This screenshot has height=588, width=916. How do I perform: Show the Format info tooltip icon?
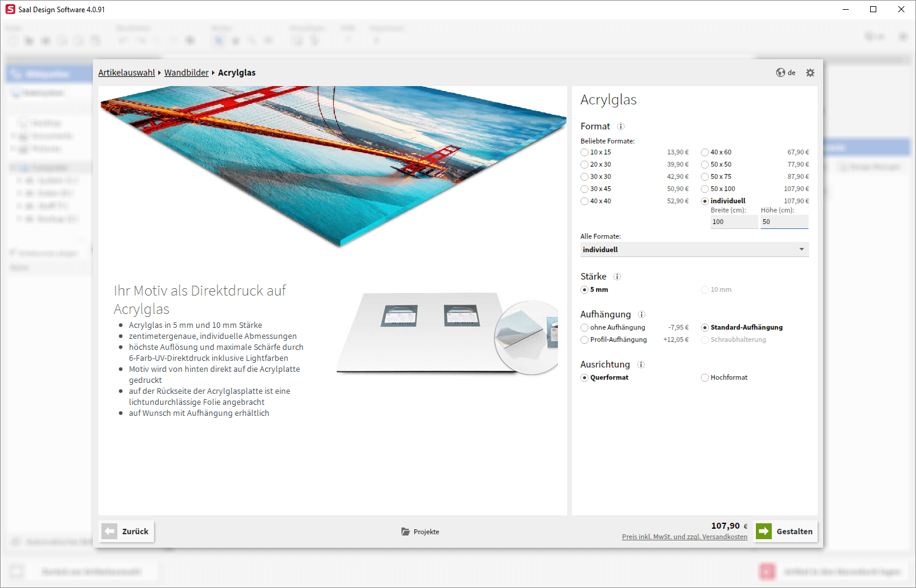pyautogui.click(x=621, y=126)
